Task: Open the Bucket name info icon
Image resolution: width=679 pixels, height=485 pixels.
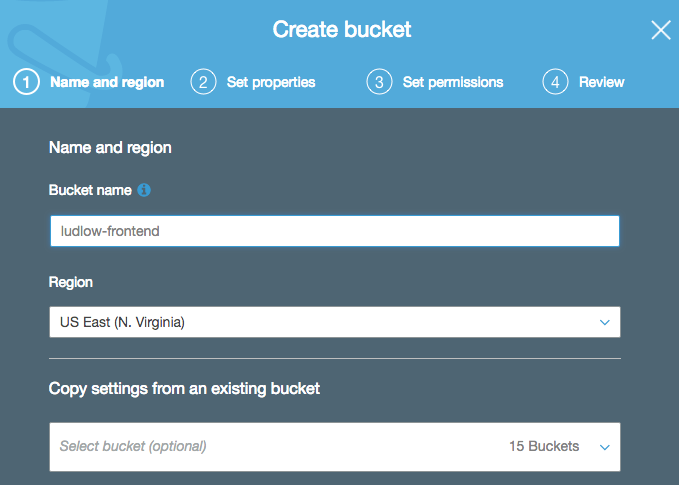Action: [x=144, y=189]
